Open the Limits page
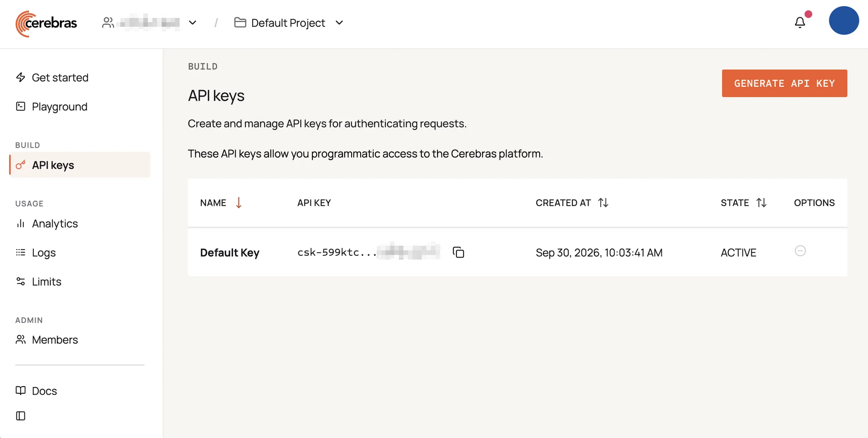The width and height of the screenshot is (868, 438). (x=39, y=282)
